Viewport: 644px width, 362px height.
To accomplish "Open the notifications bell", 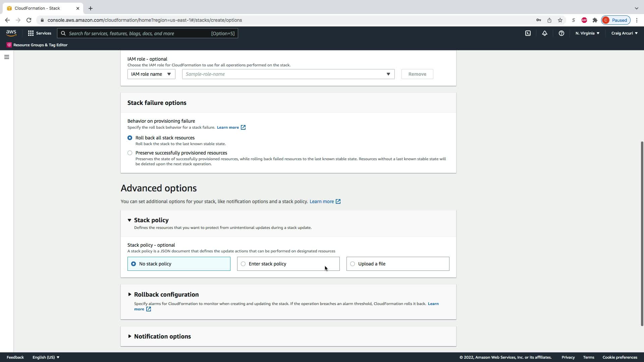I will [x=544, y=33].
